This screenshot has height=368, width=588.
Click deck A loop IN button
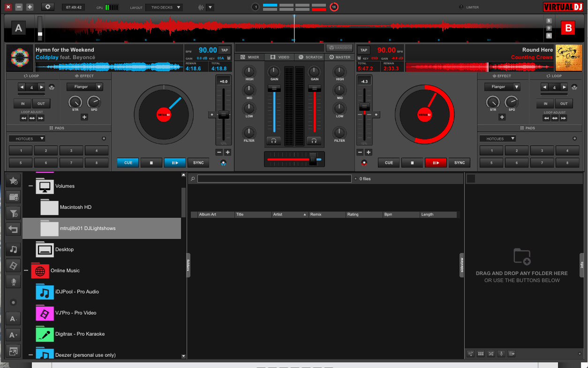[x=22, y=104]
